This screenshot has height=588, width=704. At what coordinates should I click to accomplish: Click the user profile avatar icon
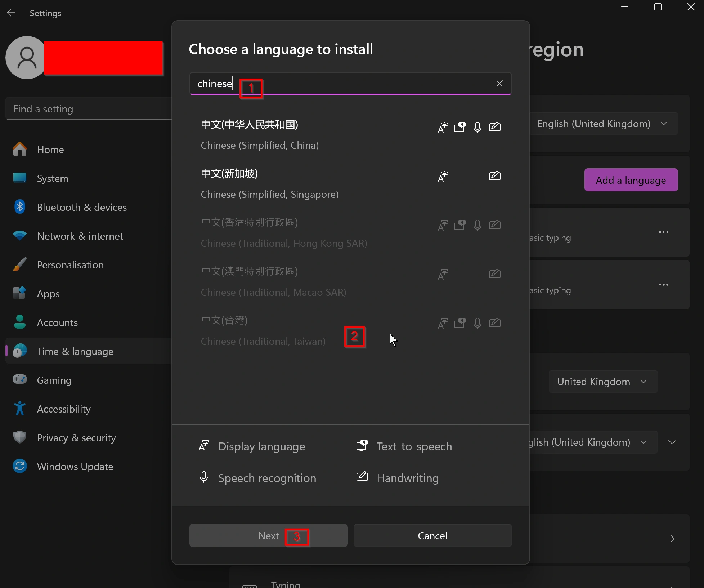(26, 58)
